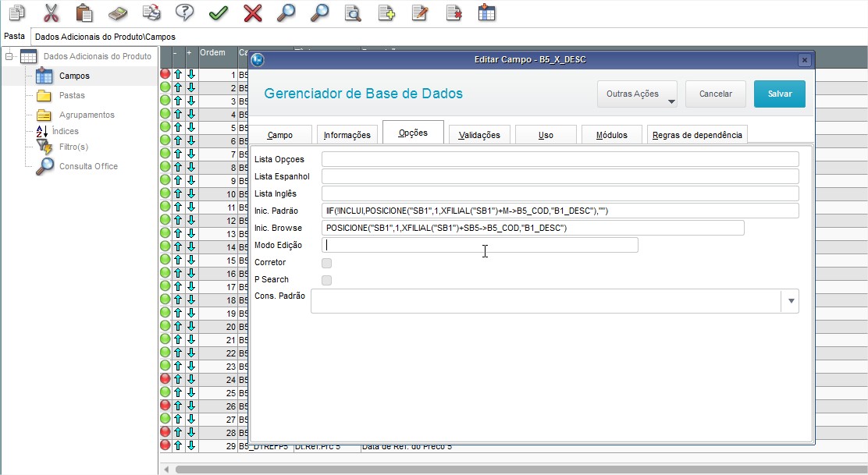Click the up arrow on row 10
This screenshot has width=868, height=475.
pos(178,193)
